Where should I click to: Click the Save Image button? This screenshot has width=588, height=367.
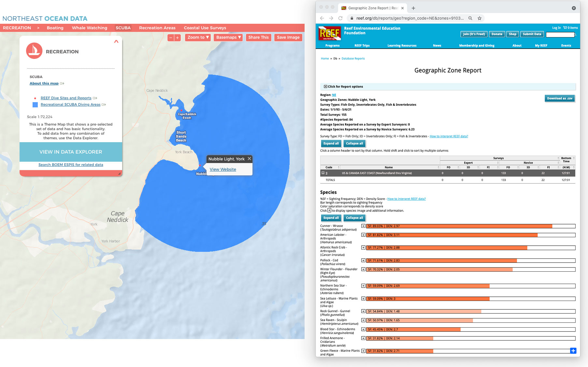coord(288,37)
